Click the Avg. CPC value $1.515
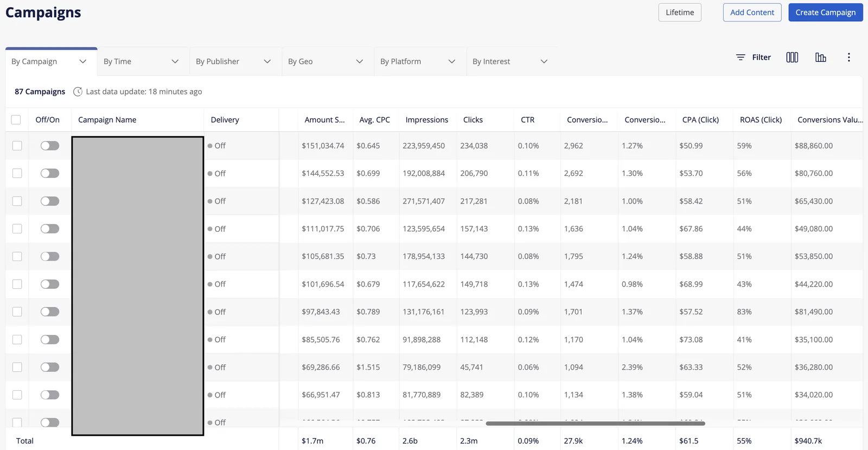This screenshot has height=450, width=868. click(368, 367)
